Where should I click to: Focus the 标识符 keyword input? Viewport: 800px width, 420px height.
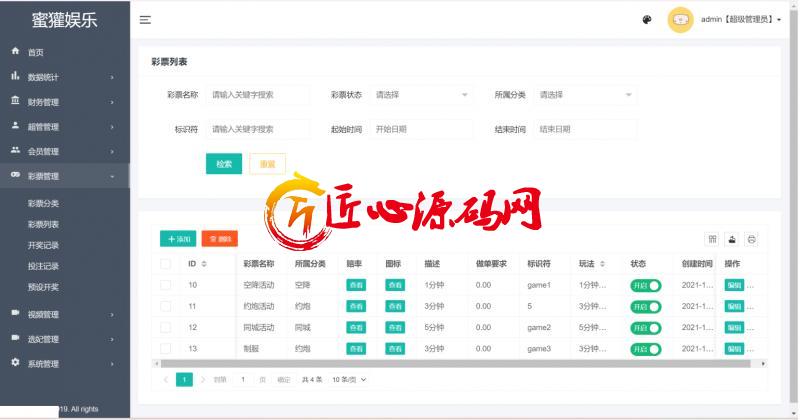[258, 130]
